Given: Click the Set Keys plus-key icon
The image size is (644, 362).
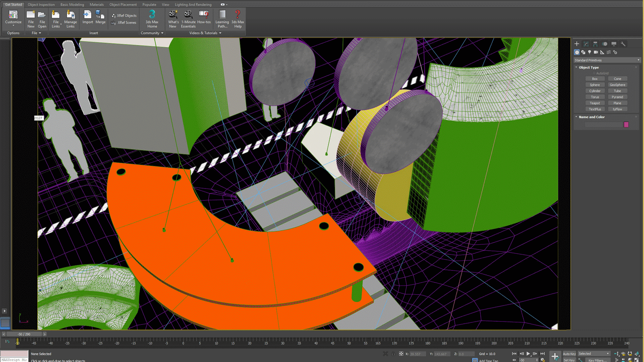Looking at the screenshot, I should coord(555,356).
